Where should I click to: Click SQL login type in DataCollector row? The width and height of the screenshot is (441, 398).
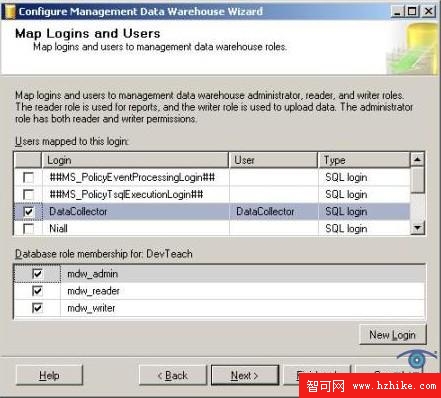[346, 212]
